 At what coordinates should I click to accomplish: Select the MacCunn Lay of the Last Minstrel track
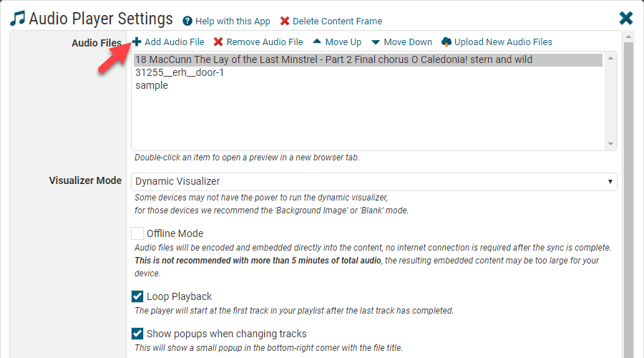333,60
